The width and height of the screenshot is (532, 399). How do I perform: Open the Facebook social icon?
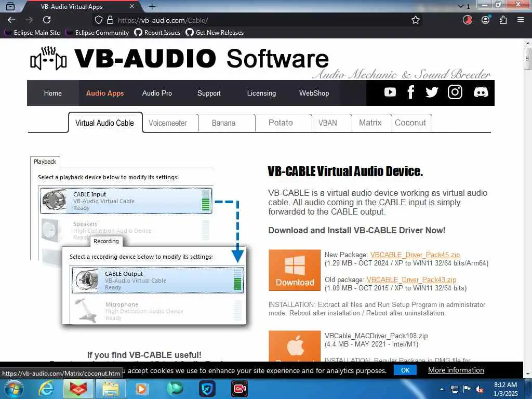410,92
